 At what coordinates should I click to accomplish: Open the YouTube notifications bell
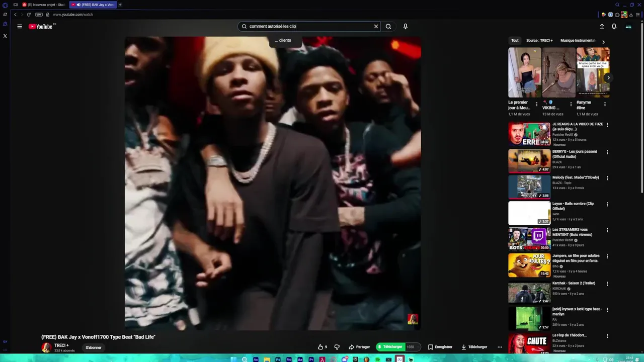click(x=614, y=27)
